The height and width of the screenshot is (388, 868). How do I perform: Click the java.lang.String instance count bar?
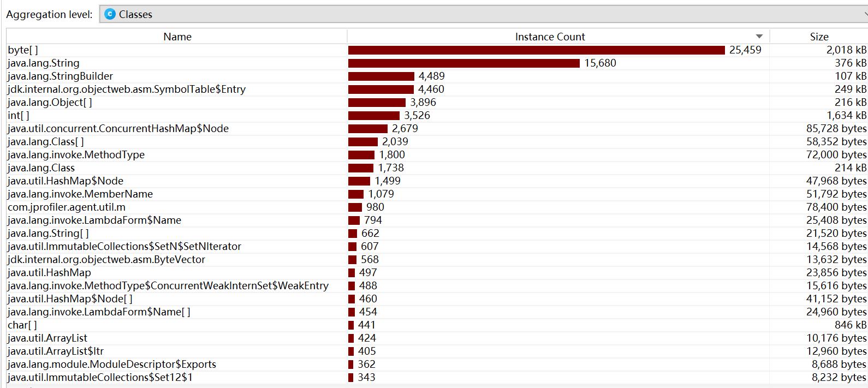tap(463, 63)
